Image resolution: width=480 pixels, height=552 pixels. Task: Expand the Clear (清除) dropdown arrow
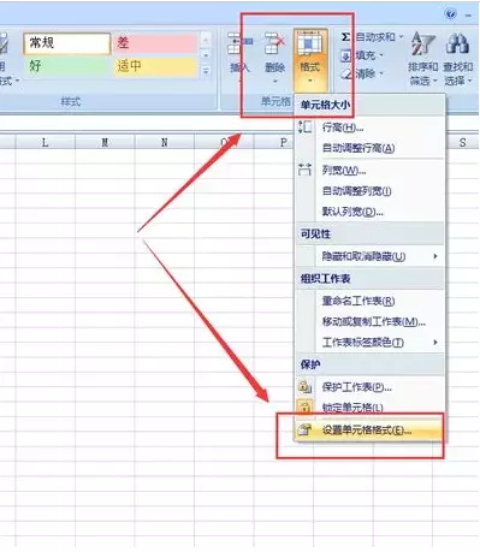click(381, 74)
